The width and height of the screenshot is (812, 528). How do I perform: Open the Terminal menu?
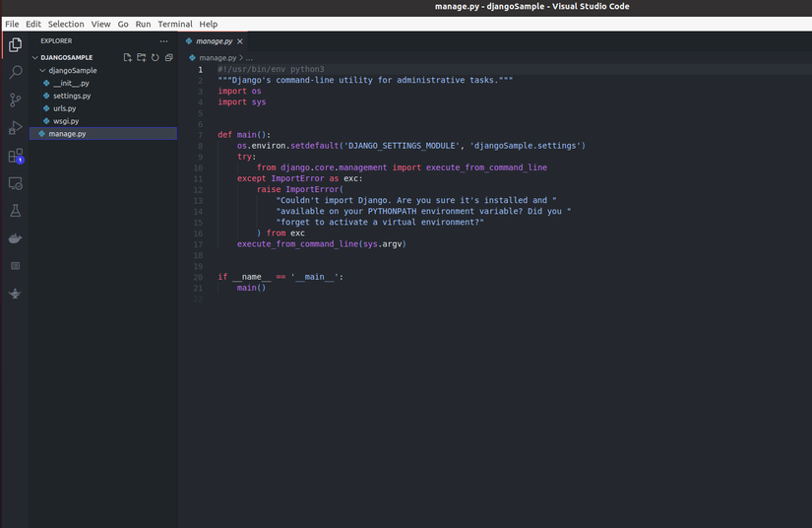coord(175,24)
